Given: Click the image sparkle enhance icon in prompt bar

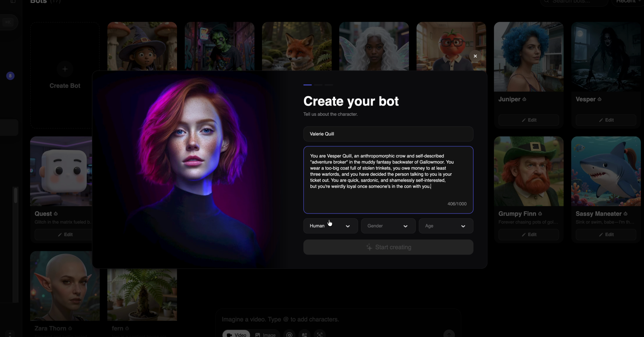Looking at the screenshot, I should pyautogui.click(x=305, y=335).
